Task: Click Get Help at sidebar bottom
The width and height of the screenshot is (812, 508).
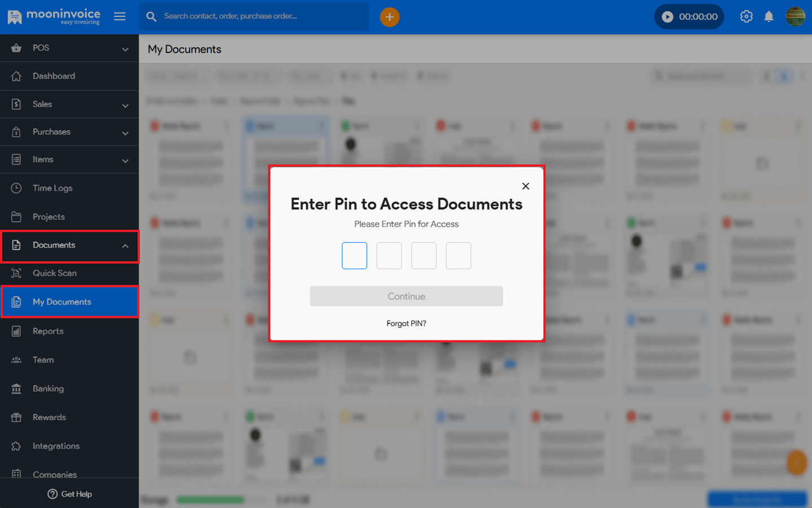Action: click(x=69, y=494)
